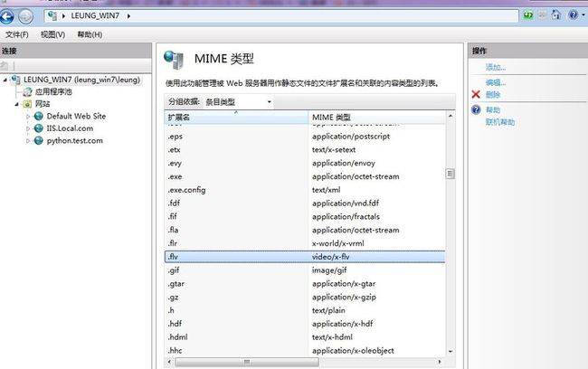Sort by the MIME 类型 column header
The width and height of the screenshot is (588, 369).
(x=376, y=117)
